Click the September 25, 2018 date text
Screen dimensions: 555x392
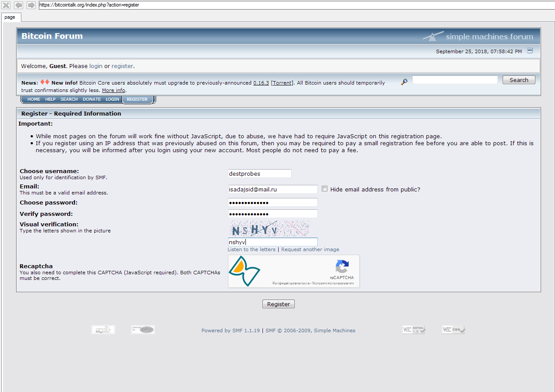coord(479,51)
